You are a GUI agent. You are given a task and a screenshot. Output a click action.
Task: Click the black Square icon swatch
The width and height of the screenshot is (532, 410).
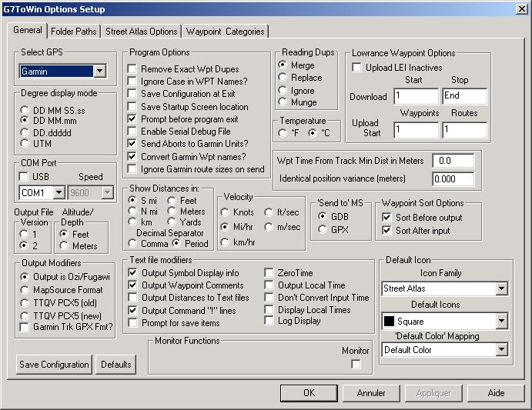tap(389, 321)
